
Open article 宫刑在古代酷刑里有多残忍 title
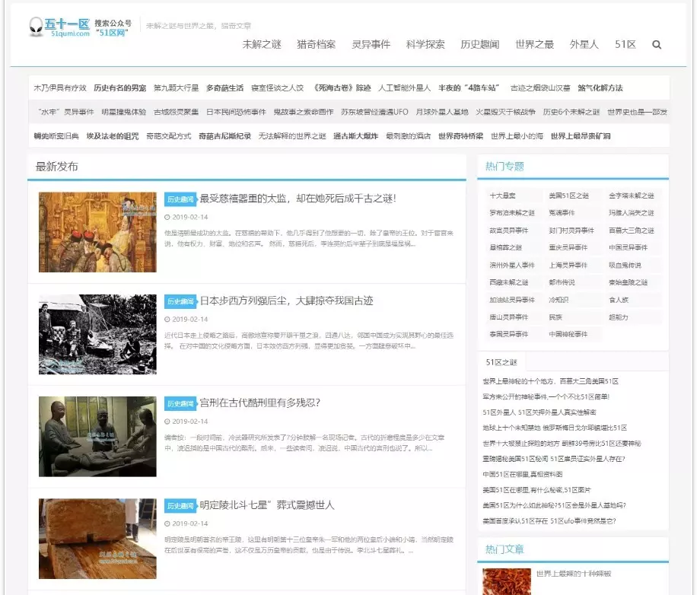[259, 403]
